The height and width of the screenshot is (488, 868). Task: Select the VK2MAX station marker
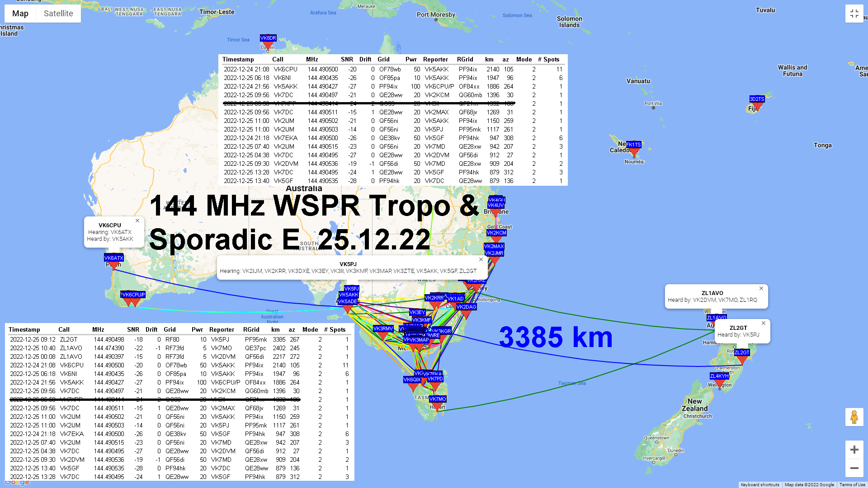coord(494,246)
